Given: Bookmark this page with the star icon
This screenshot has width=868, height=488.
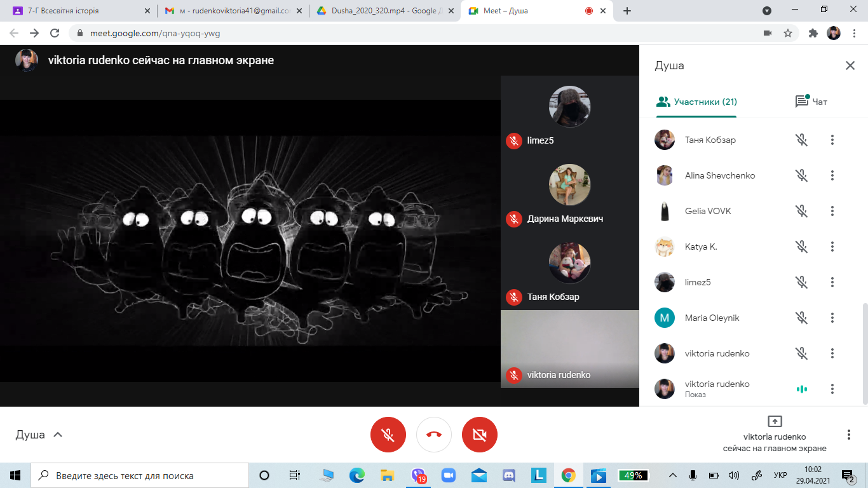Looking at the screenshot, I should (788, 33).
